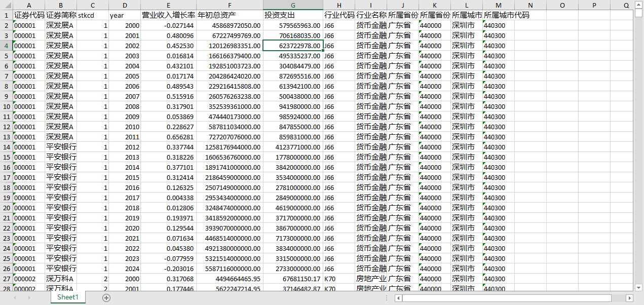Select cell with value -0.027144
The image size is (644, 305).
pyautogui.click(x=169, y=25)
